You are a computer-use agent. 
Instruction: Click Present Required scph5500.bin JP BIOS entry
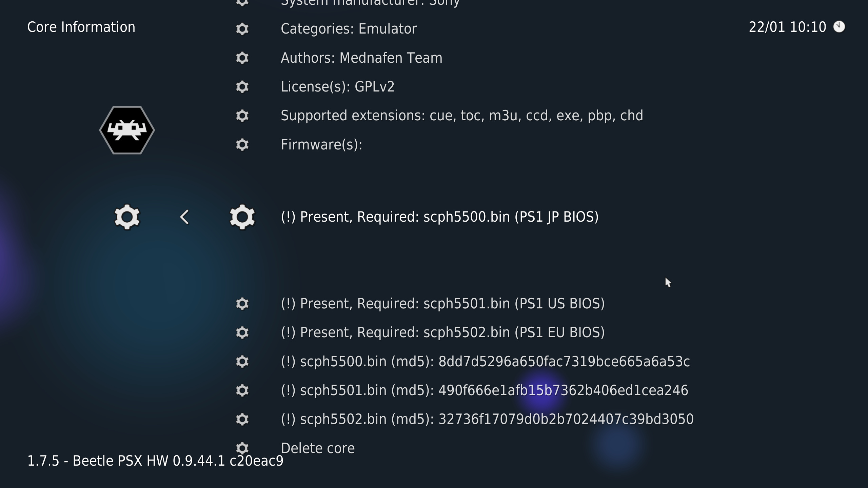(439, 217)
